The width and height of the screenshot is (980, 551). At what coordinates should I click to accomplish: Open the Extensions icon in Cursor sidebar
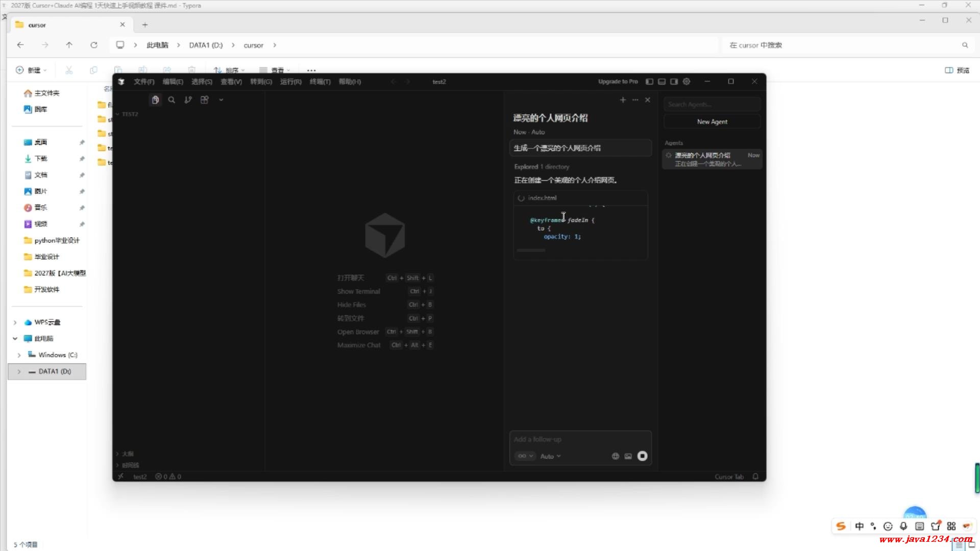click(x=204, y=100)
